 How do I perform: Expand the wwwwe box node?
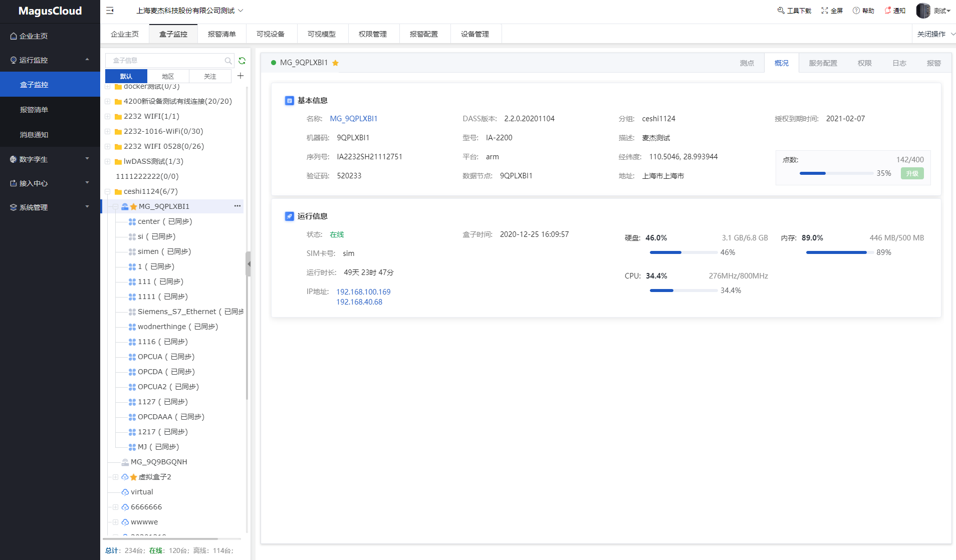pos(115,522)
